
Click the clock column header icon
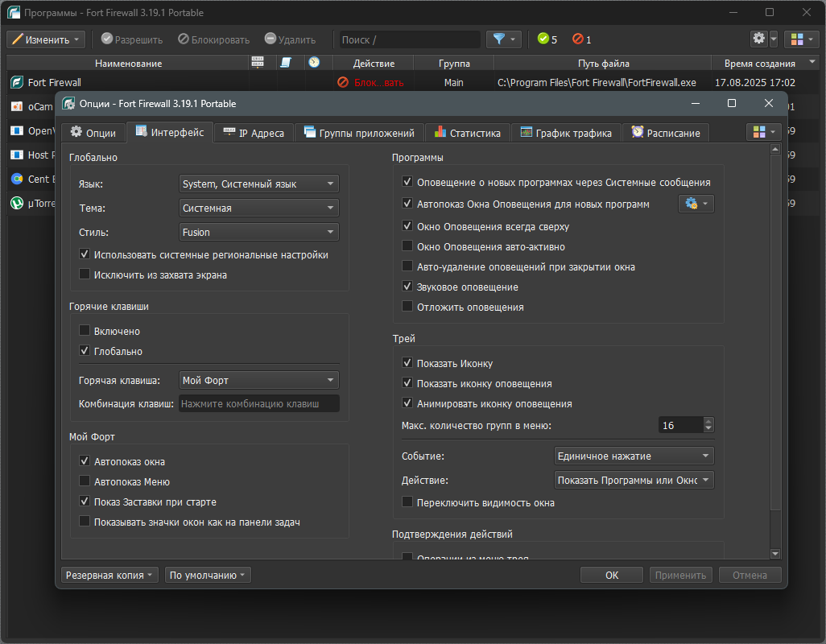[314, 63]
